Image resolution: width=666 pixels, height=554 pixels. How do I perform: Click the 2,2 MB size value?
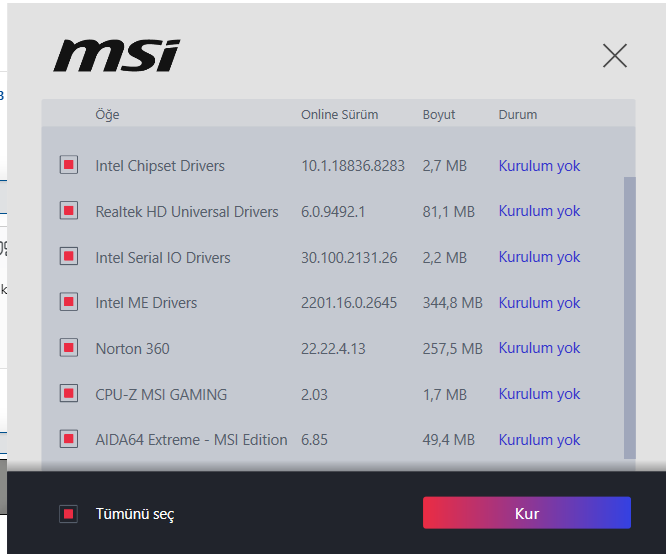[445, 257]
